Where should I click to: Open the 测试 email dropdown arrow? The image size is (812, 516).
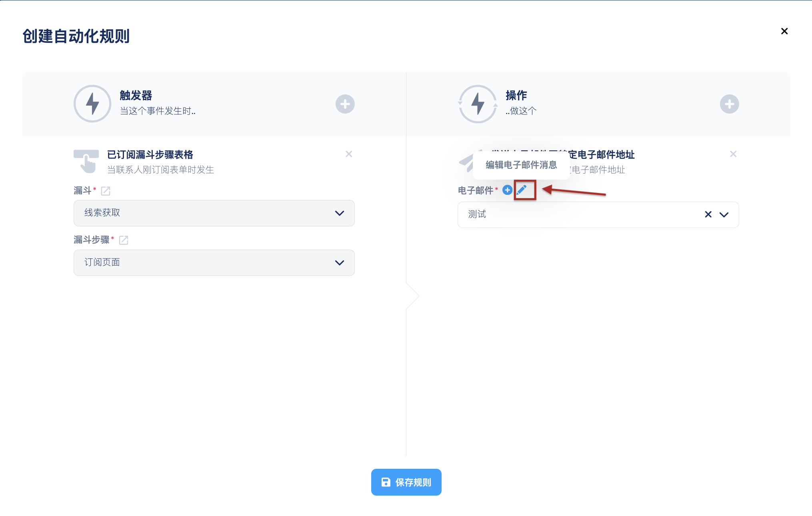pyautogui.click(x=724, y=215)
